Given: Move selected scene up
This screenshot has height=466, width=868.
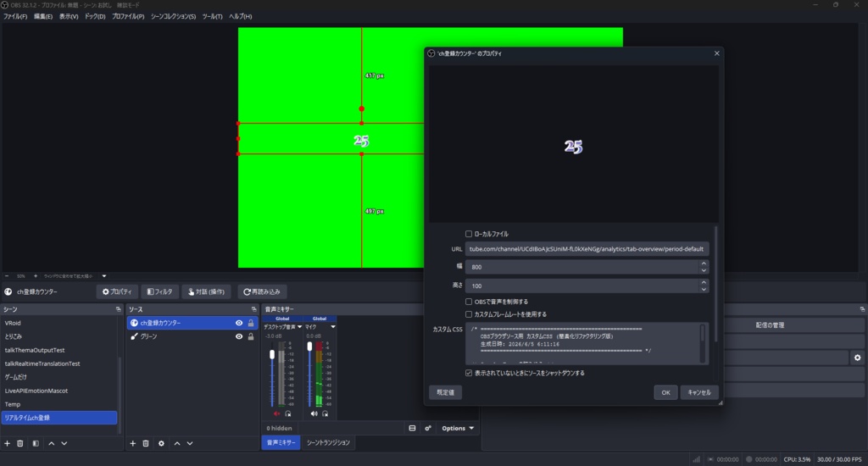Looking at the screenshot, I should 52,443.
